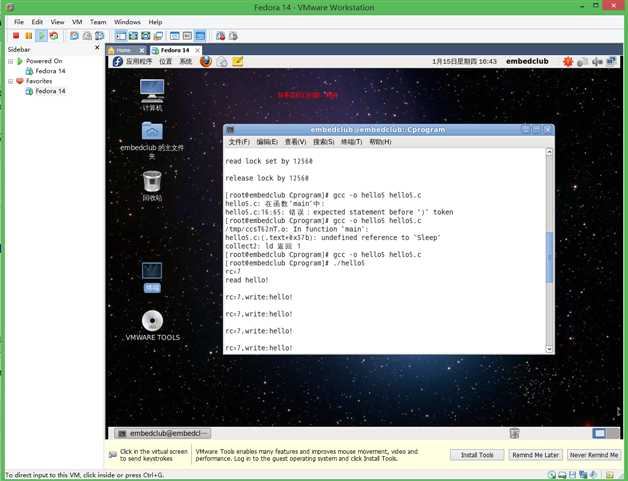Click the terminal vertical scrollbar thumb
The height and width of the screenshot is (481, 628).
[549, 257]
